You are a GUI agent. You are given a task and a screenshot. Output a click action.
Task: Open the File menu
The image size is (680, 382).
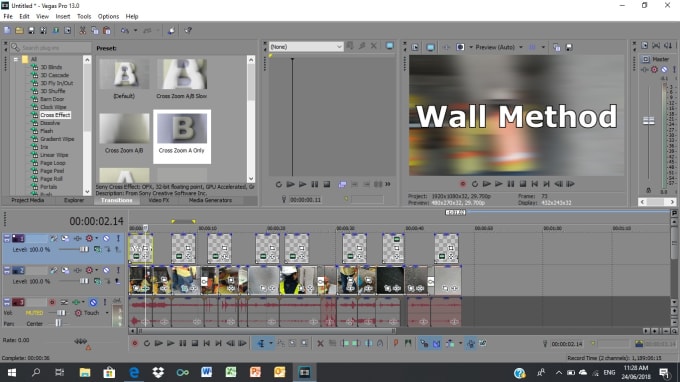(x=8, y=16)
